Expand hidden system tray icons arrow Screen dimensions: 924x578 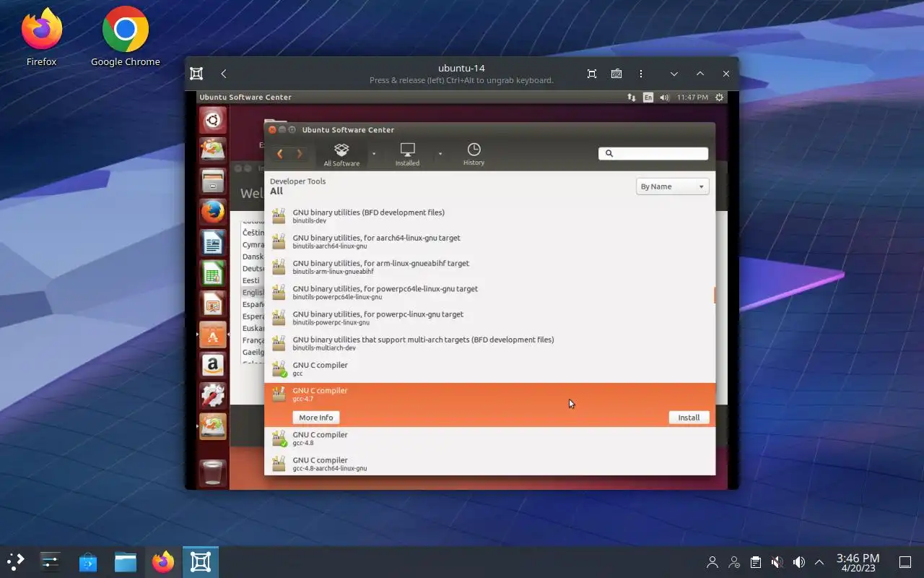(819, 562)
